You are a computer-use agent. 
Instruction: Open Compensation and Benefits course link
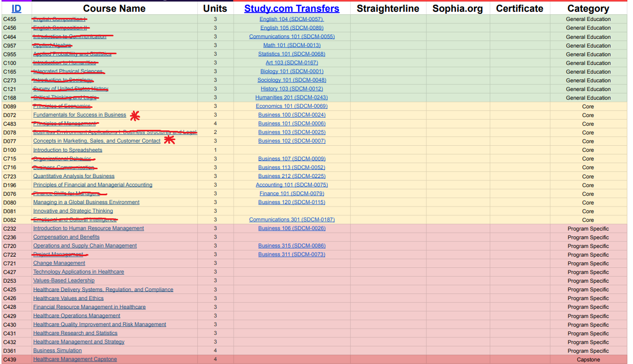66,237
